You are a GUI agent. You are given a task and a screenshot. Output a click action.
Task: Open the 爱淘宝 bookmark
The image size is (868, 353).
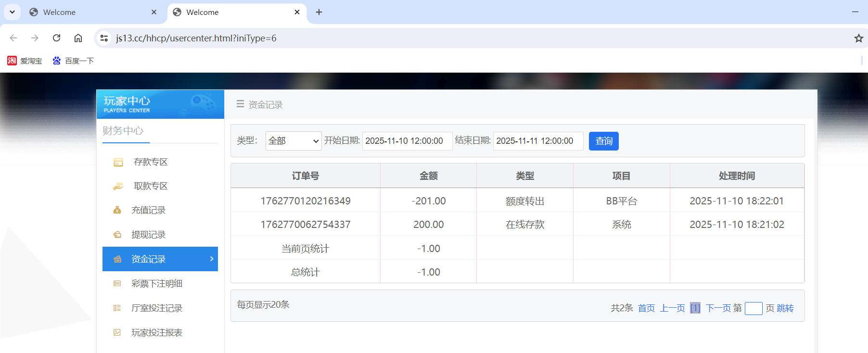coord(25,61)
